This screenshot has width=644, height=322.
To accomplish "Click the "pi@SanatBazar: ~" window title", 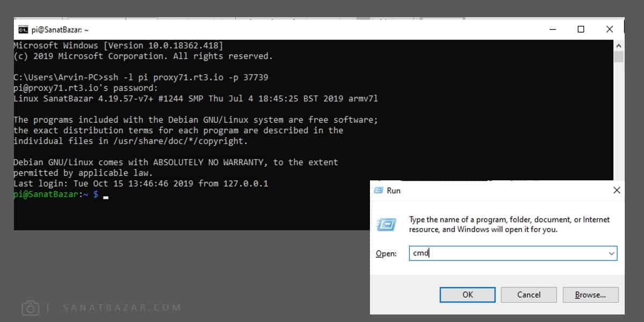I will pyautogui.click(x=60, y=30).
